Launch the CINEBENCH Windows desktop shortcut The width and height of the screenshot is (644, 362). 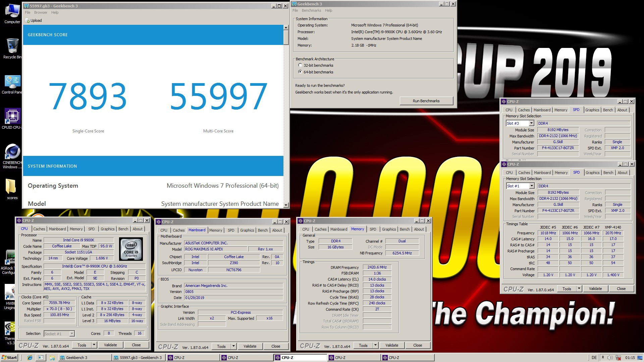[12, 156]
